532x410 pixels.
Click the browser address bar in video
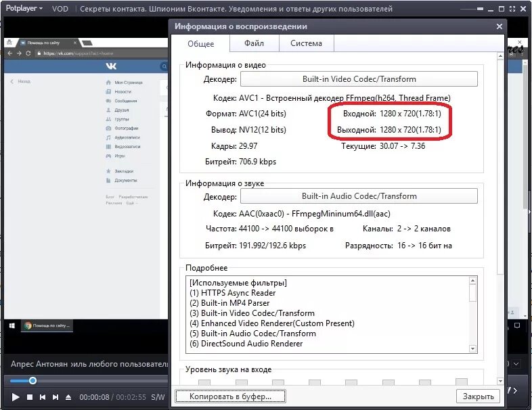tap(102, 53)
